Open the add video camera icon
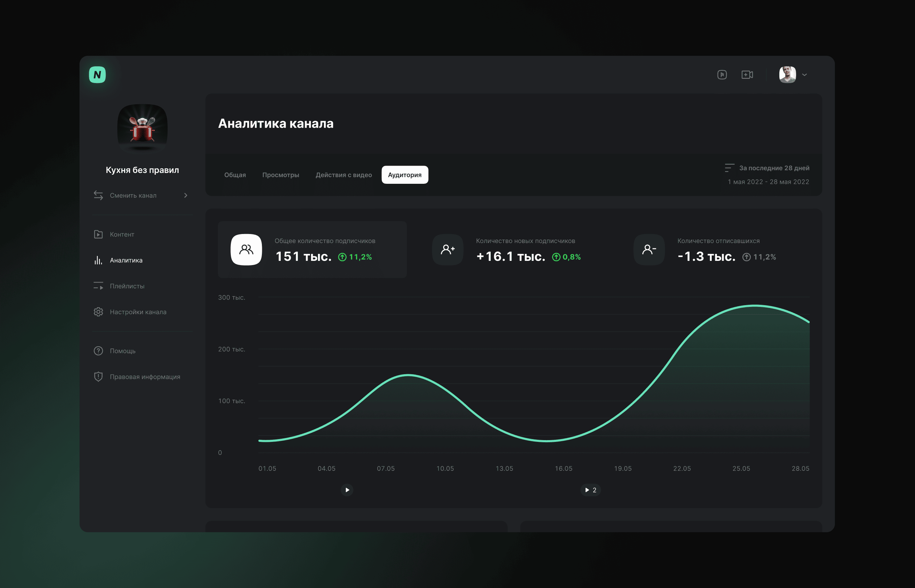The height and width of the screenshot is (588, 915). pos(747,75)
